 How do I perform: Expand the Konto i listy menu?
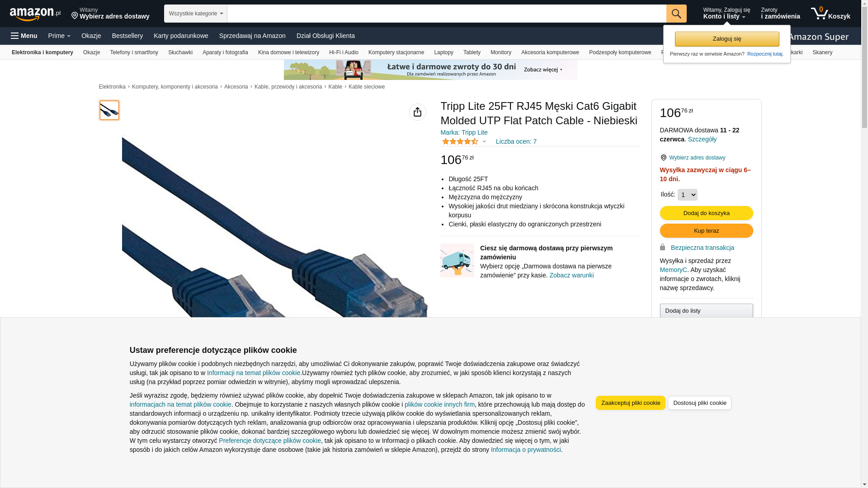click(x=726, y=14)
